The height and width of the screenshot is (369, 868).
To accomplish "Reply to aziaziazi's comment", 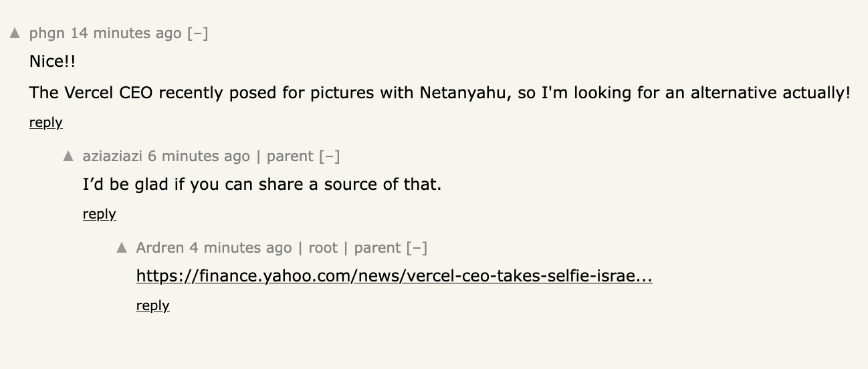I will coord(99,214).
